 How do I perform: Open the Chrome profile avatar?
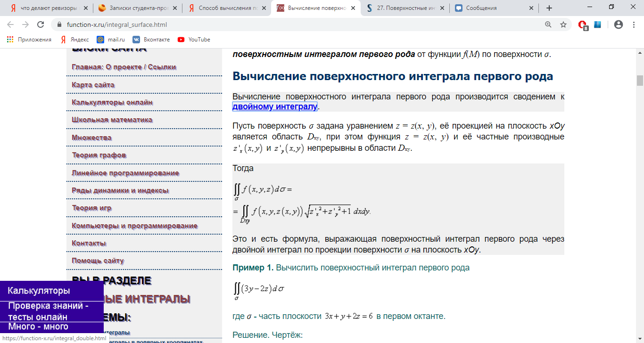(x=619, y=24)
